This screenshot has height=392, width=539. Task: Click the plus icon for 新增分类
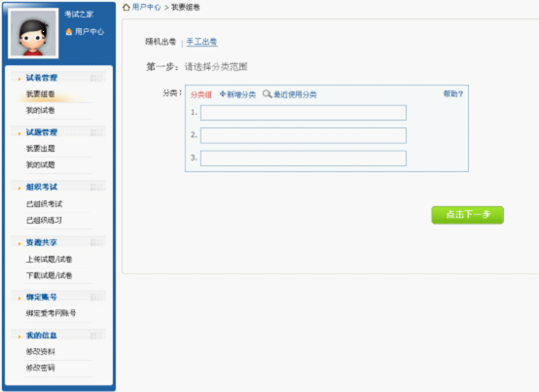[223, 93]
